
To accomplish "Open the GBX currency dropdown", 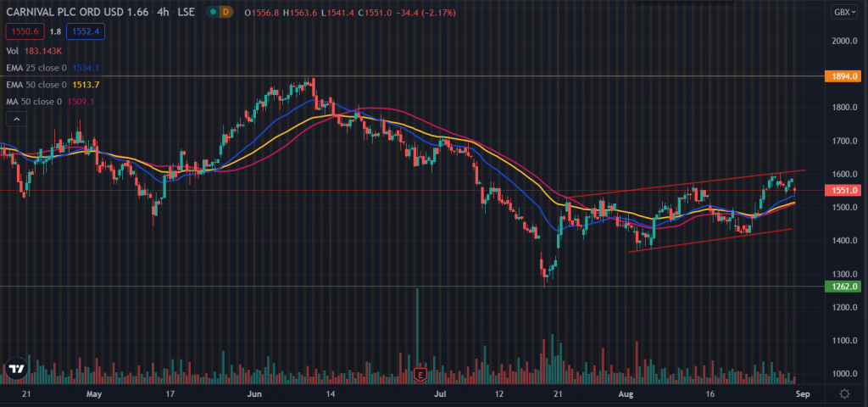I will (845, 12).
